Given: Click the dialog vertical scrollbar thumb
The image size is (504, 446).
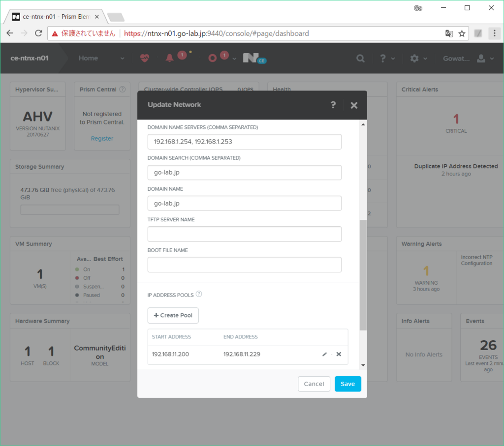Looking at the screenshot, I should (x=363, y=275).
